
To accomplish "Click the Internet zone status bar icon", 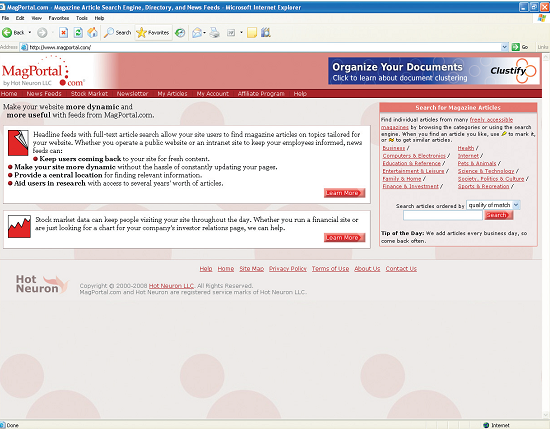I will 486,425.
